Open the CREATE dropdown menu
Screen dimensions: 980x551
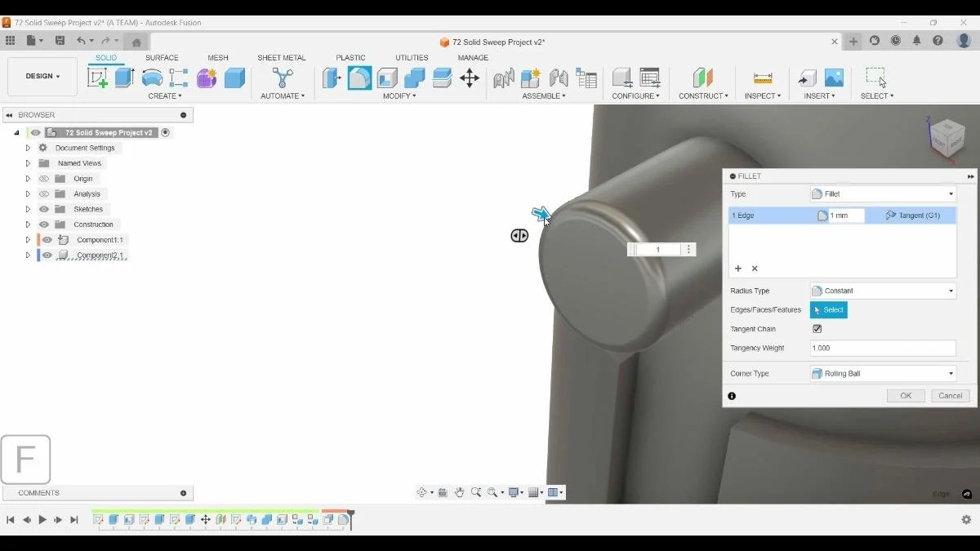click(165, 96)
